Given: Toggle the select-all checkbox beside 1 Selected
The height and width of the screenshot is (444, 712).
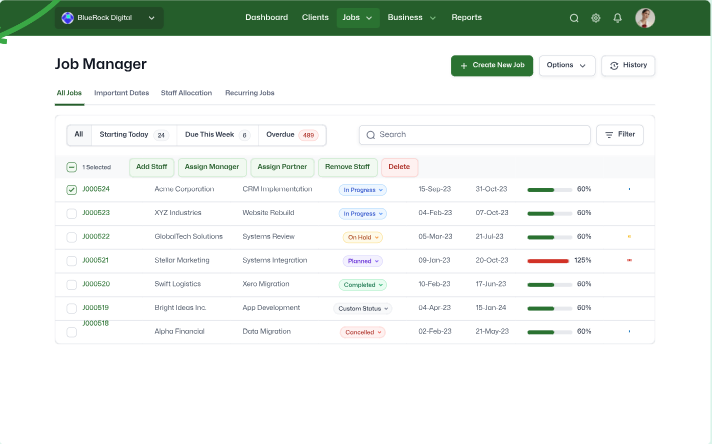Looking at the screenshot, I should tap(71, 167).
